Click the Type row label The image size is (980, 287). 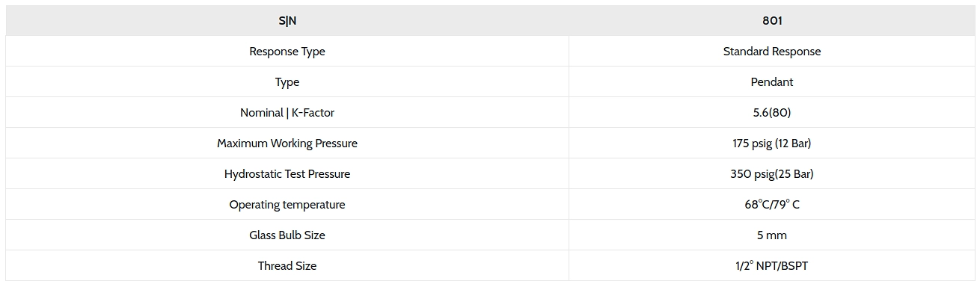click(287, 82)
